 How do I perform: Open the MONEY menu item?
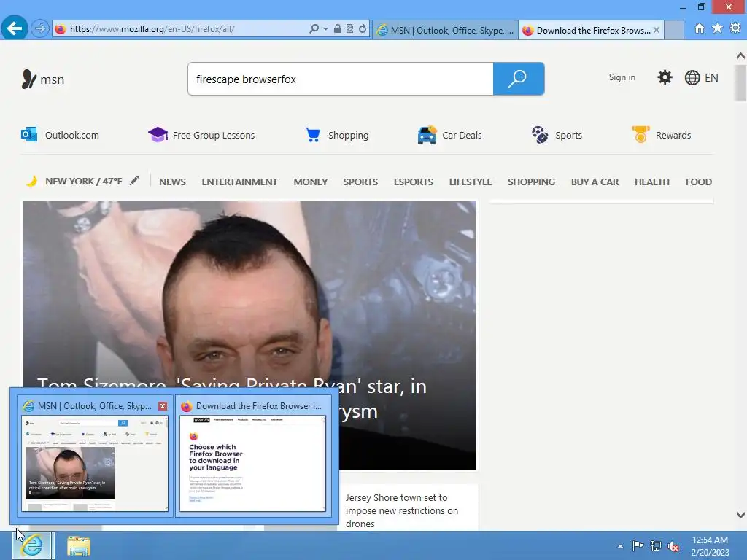point(311,182)
